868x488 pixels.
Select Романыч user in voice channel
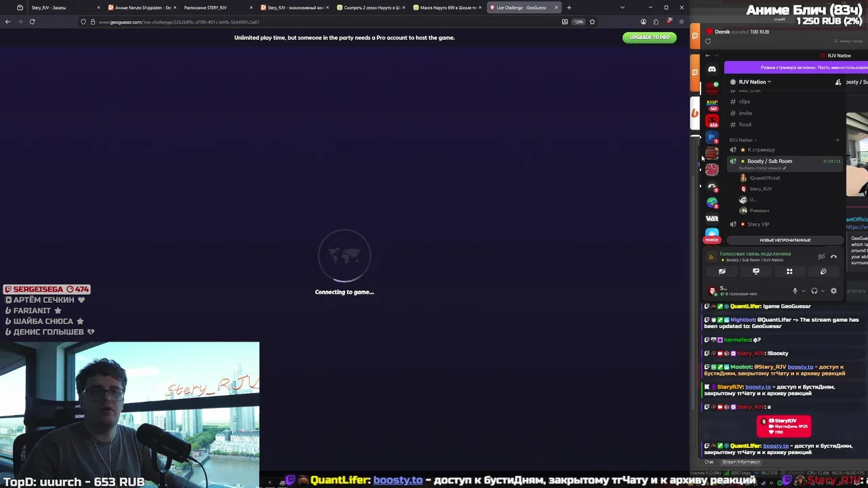[759, 211]
